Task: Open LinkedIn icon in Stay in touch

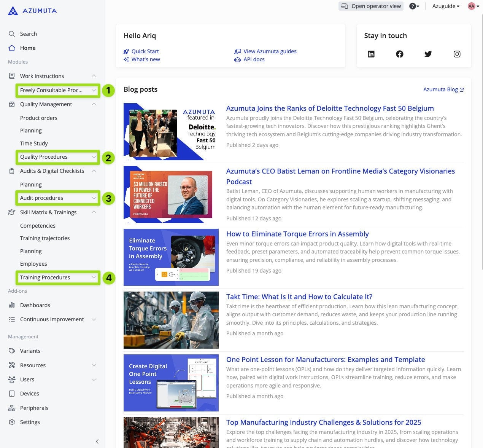Action: [371, 54]
